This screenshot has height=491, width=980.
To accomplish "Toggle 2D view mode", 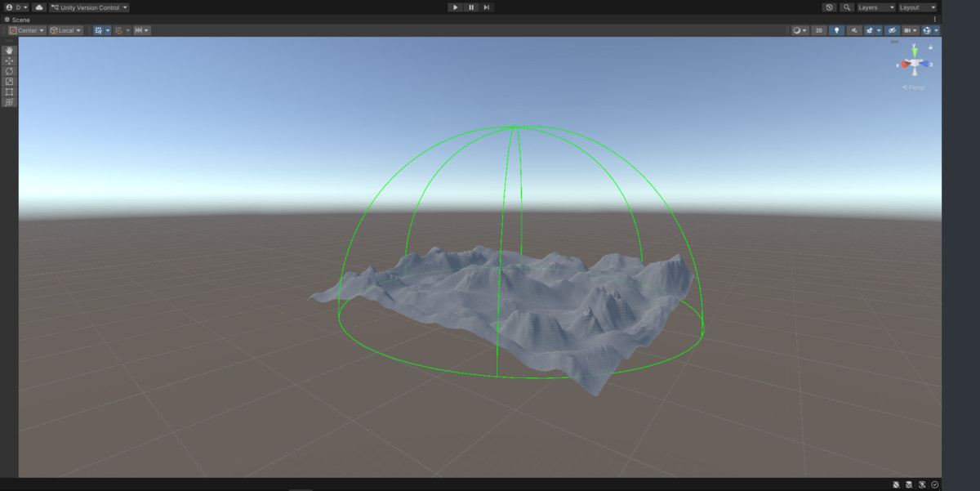I will (x=818, y=30).
